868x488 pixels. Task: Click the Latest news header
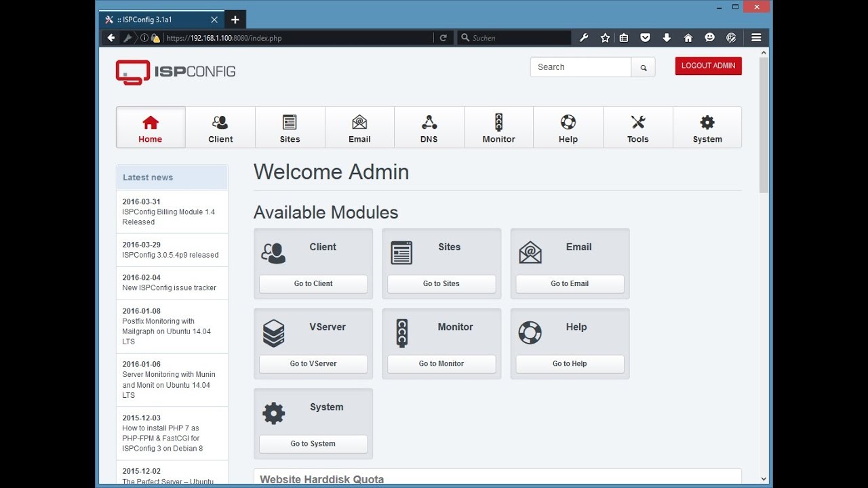coord(172,178)
